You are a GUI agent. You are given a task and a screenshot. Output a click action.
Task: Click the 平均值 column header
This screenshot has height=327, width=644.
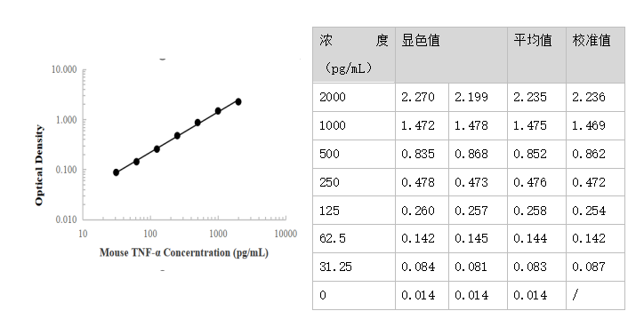click(x=536, y=54)
